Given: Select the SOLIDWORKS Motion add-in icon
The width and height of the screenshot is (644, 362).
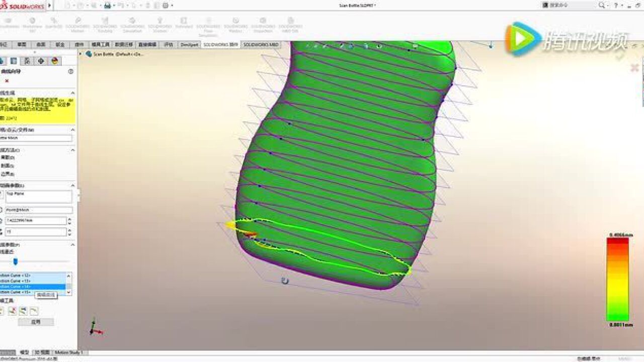Looking at the screenshot, I should [78, 23].
